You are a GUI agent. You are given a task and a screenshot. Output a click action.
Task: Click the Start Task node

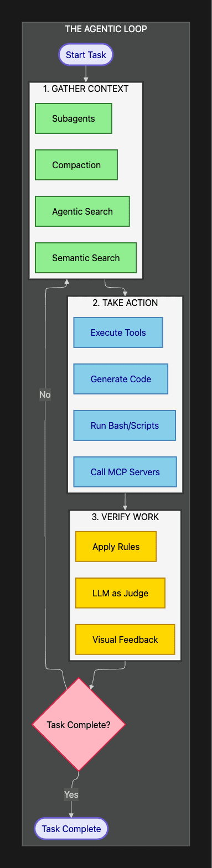(86, 55)
